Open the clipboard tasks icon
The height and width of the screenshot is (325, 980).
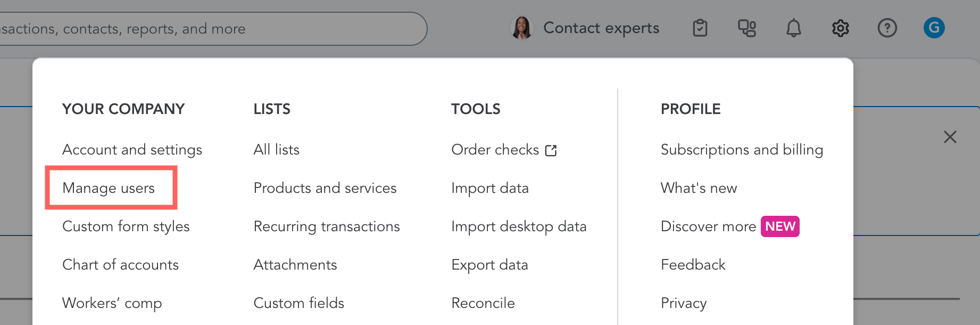[x=700, y=28]
